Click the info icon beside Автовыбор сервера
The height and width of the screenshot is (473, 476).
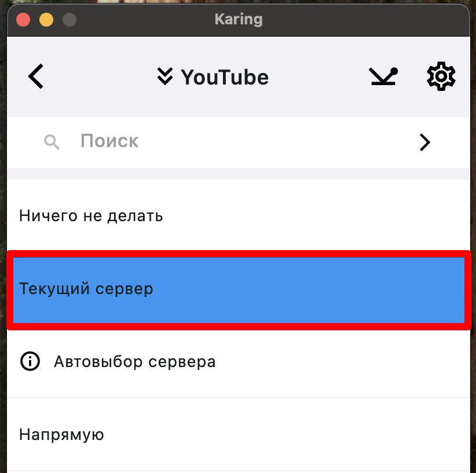(30, 361)
